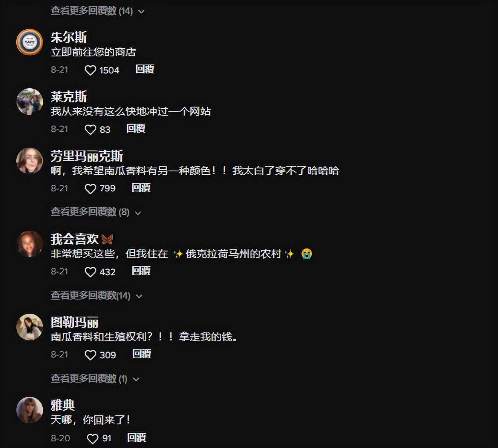Screen dimensions: 498x448
Task: Reply to 朱尔斯's comment
Action: click(145, 69)
